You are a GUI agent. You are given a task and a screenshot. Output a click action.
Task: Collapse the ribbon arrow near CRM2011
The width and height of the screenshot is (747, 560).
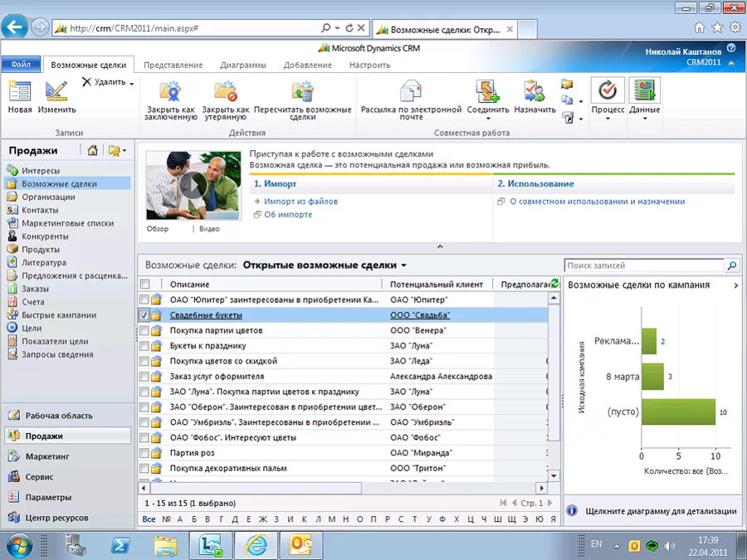click(x=731, y=63)
